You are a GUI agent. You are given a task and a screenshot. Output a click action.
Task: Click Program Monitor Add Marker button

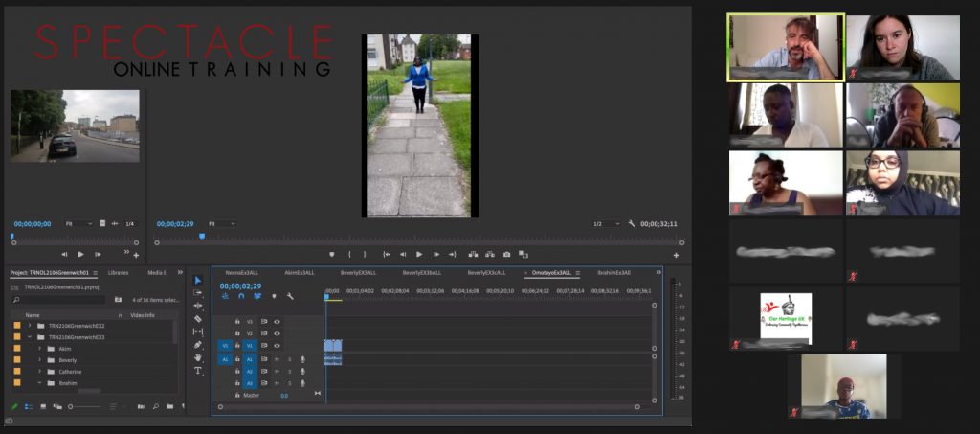pos(332,255)
